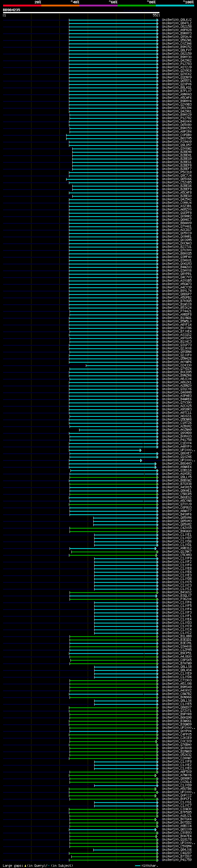Click hit label UniRef100_A4SH15
The height and width of the screenshot is (868, 197).
(x=177, y=487)
